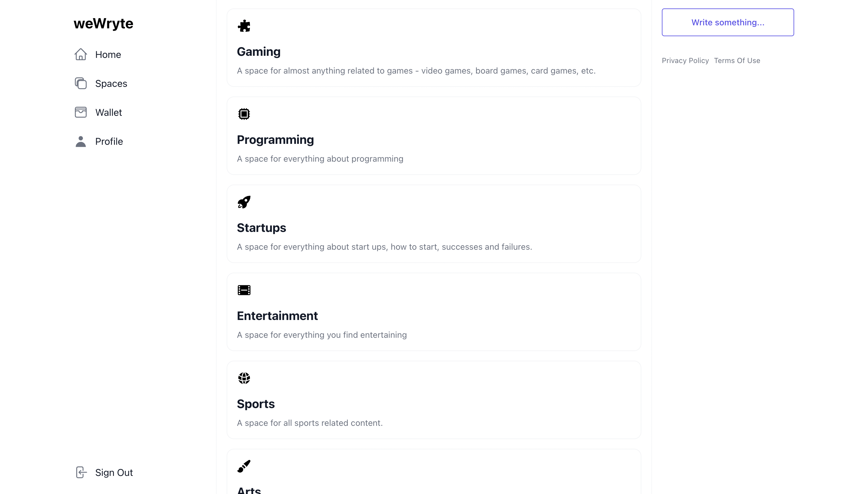Viewport: 868px width, 494px height.
Task: Select the Wallet sidebar label
Action: click(x=108, y=112)
